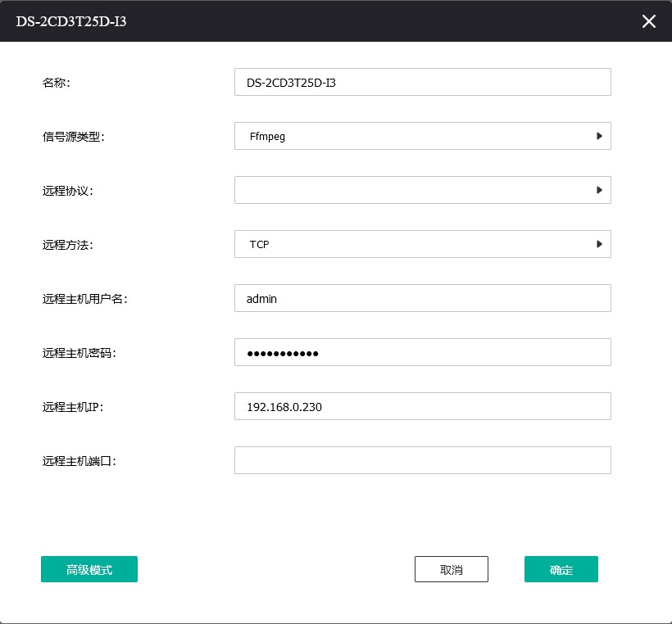Click the arrow on the 远程协议 dropdown
Viewport: 672px width, 624px height.
599,190
